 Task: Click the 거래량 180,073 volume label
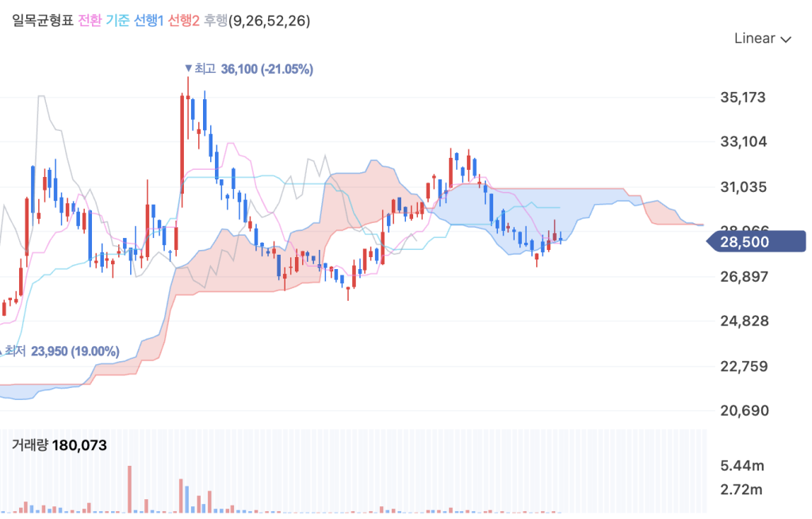point(59,445)
